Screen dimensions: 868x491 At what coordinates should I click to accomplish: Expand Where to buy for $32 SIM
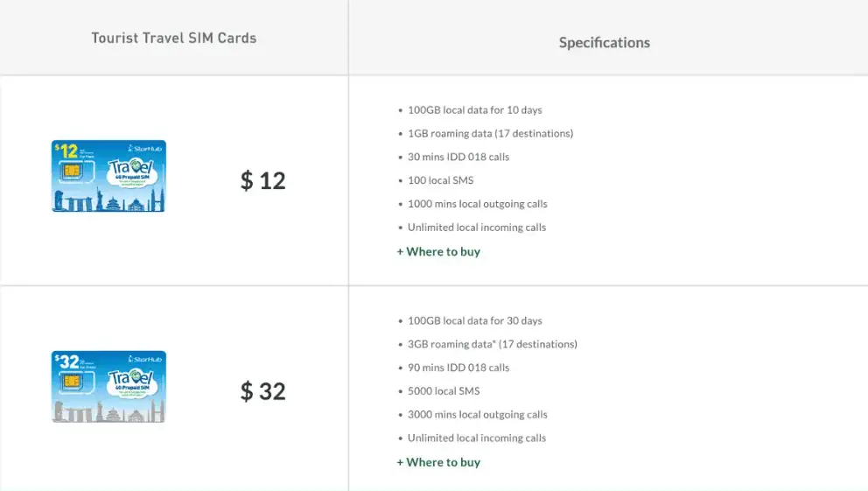[438, 462]
